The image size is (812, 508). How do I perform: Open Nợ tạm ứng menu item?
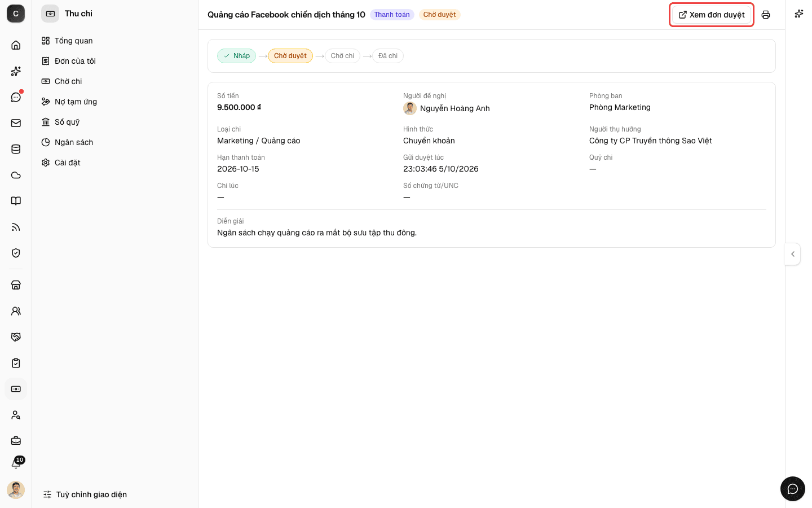115,102
